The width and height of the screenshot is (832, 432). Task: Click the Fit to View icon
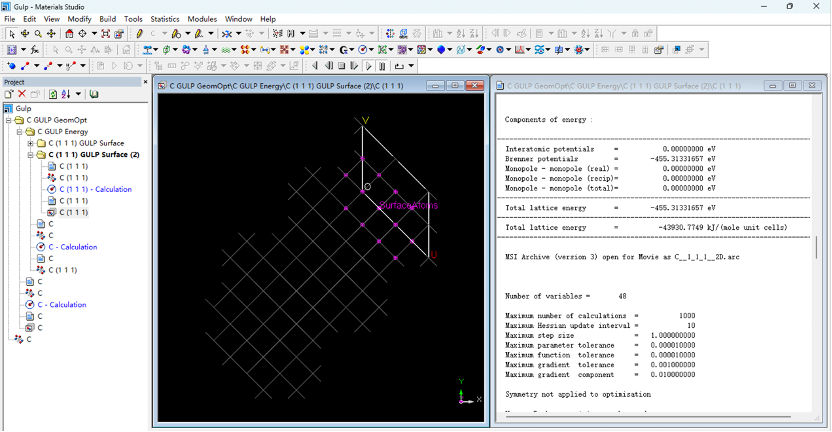coord(106,33)
